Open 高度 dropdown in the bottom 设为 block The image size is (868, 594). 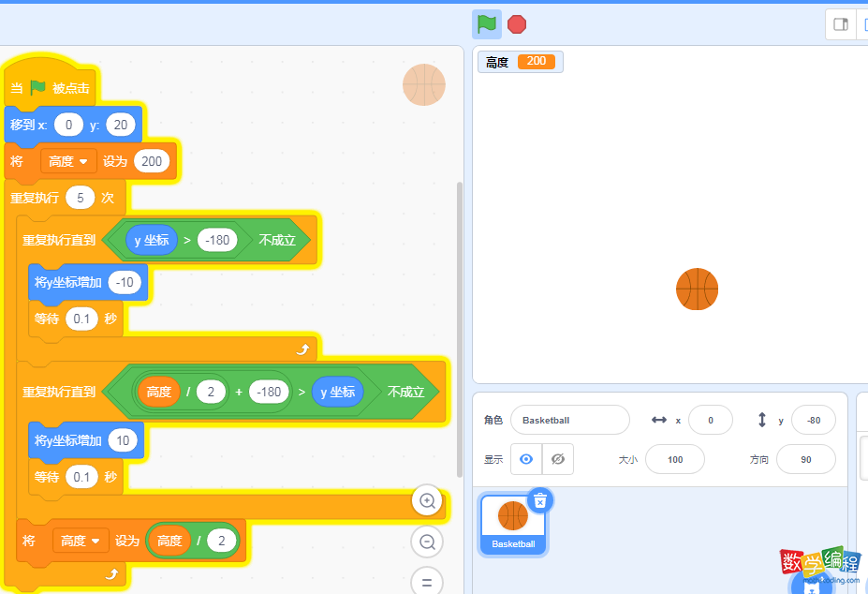click(x=81, y=541)
